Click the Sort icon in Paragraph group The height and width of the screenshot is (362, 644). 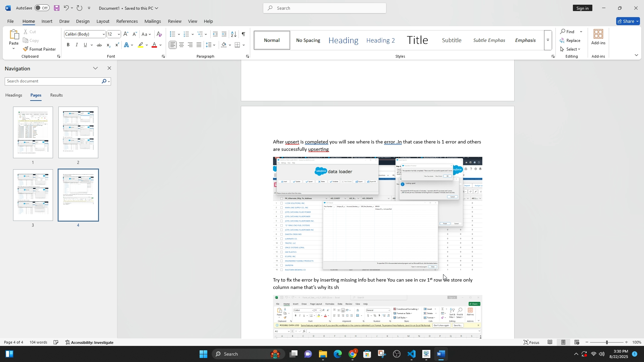pos(234,34)
